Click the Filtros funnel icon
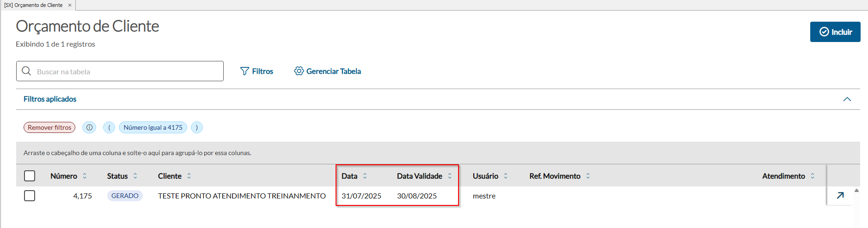The image size is (868, 228). pyautogui.click(x=245, y=71)
